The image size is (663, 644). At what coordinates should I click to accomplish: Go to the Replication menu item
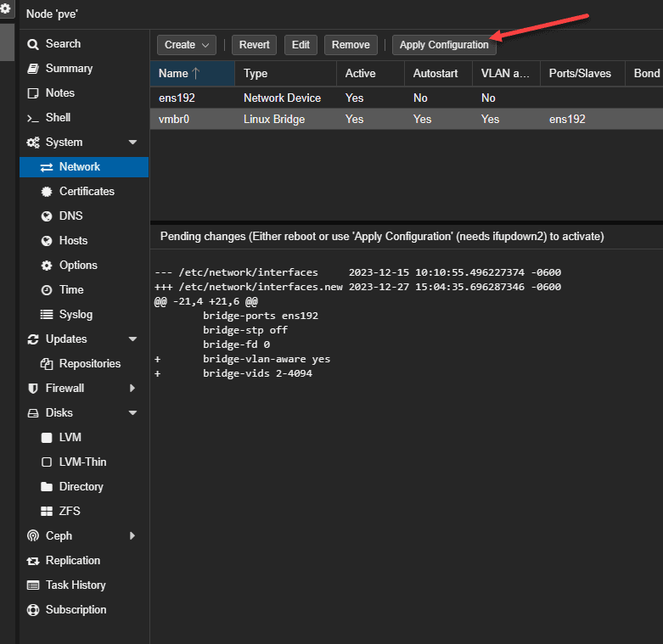click(x=73, y=561)
